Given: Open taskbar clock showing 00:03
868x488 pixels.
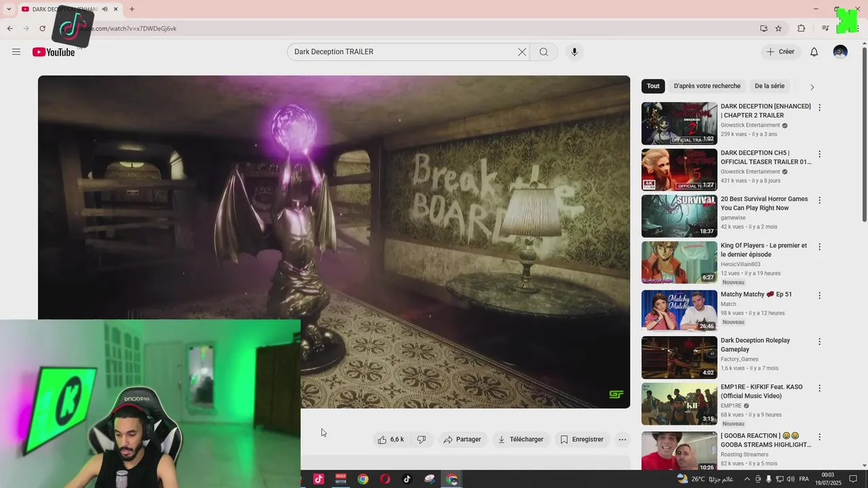Looking at the screenshot, I should [828, 479].
